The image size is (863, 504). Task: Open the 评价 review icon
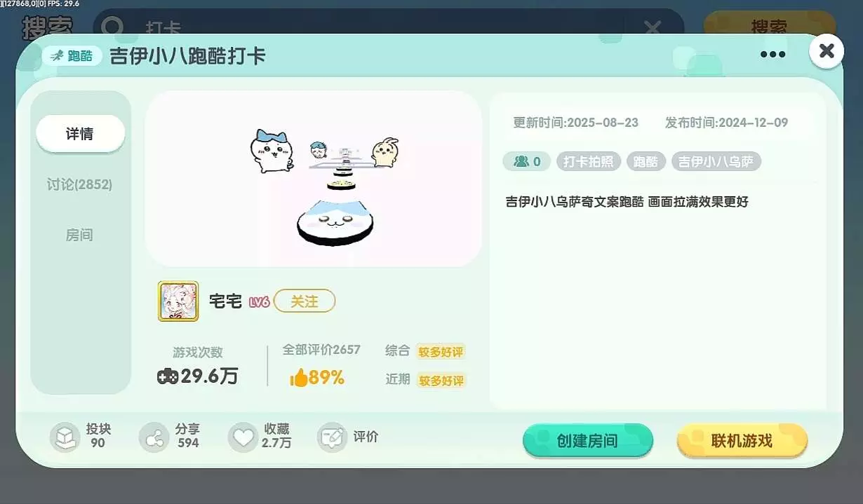pyautogui.click(x=332, y=437)
